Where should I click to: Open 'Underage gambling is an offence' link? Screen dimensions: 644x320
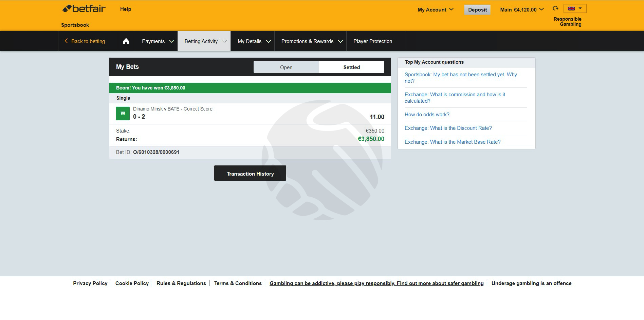(532, 283)
